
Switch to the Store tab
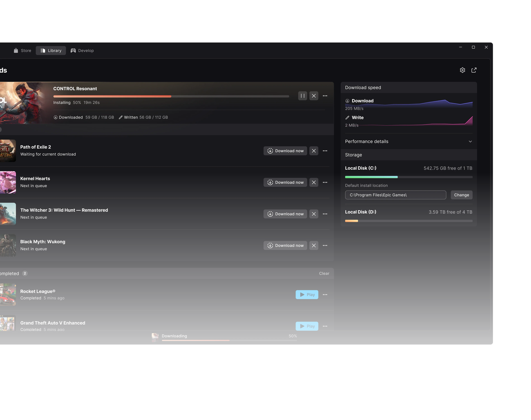tap(22, 50)
